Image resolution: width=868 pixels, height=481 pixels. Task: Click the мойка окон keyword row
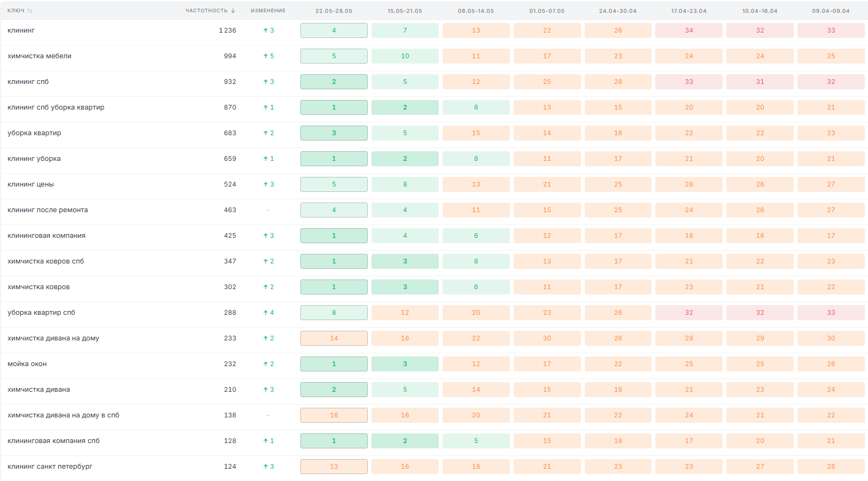tap(434, 364)
